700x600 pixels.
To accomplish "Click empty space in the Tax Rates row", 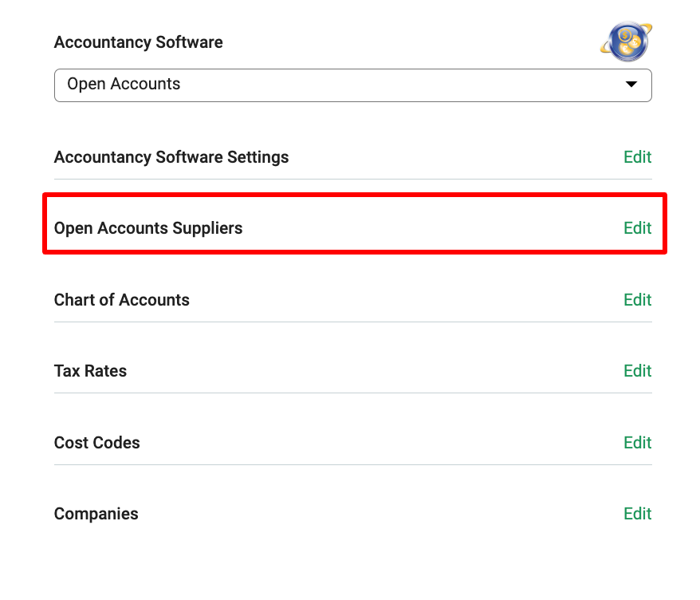I will (x=375, y=371).
